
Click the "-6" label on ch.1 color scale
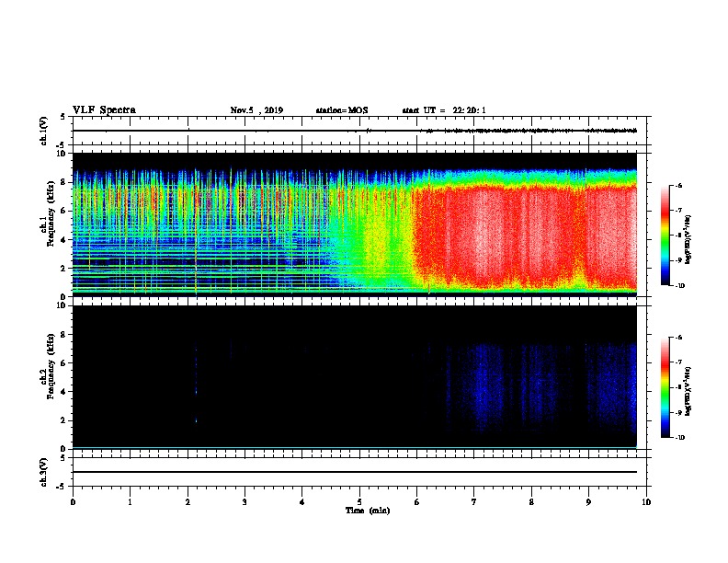pyautogui.click(x=678, y=186)
